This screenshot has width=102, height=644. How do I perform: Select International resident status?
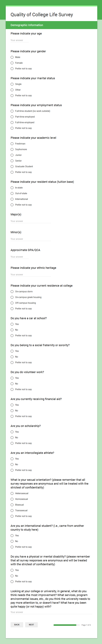(x=12, y=199)
